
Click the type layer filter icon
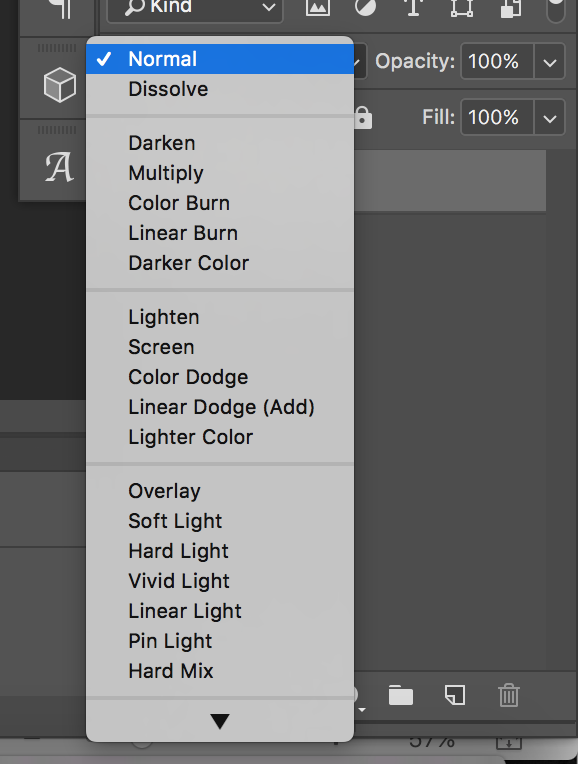coord(413,7)
